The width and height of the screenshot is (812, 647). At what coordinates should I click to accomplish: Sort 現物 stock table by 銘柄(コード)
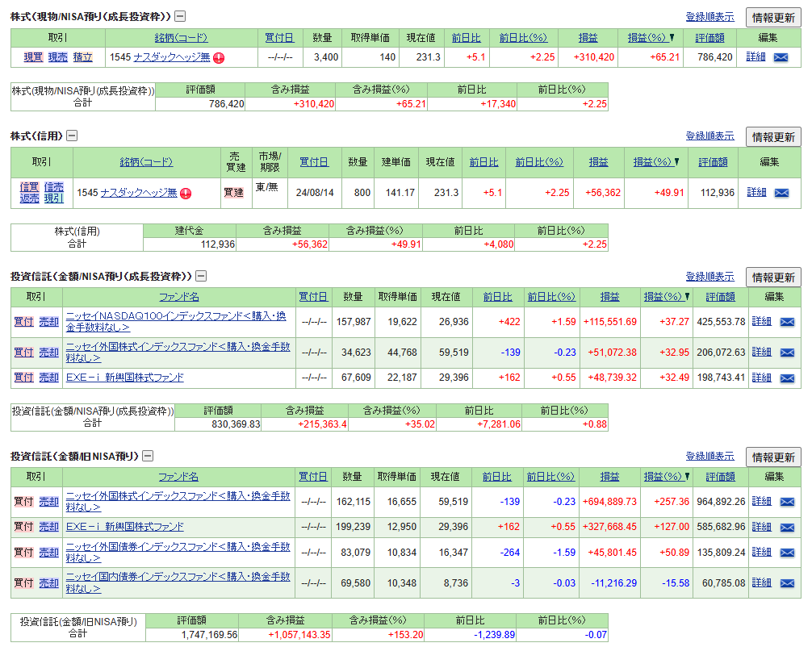[182, 38]
